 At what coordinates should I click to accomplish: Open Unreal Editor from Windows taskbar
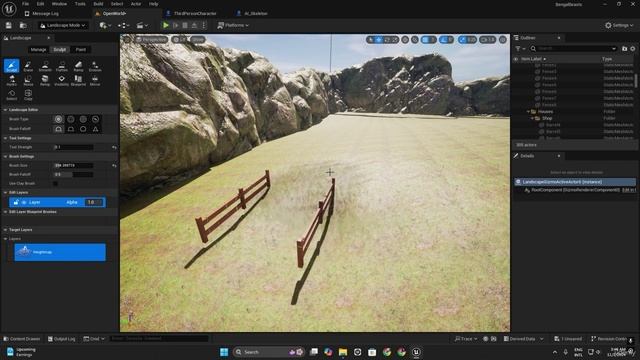(x=416, y=352)
